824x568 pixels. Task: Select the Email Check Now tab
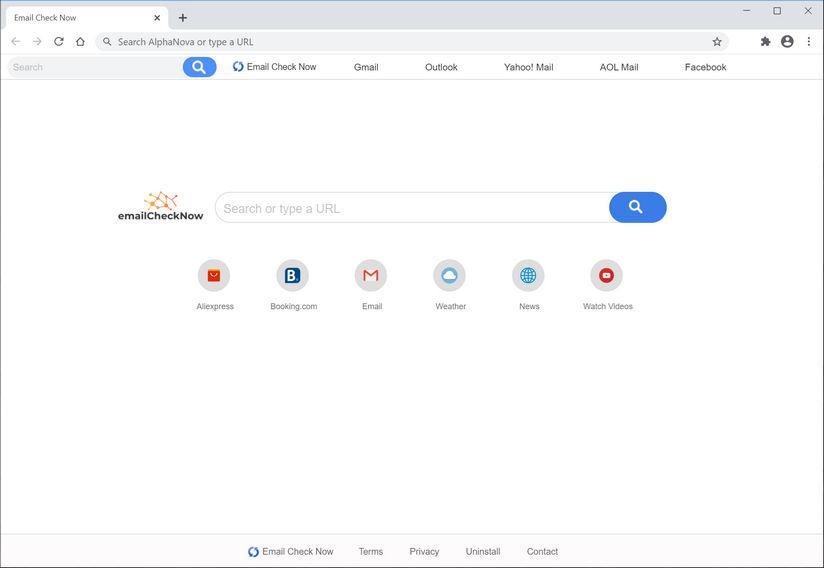pyautogui.click(x=87, y=18)
